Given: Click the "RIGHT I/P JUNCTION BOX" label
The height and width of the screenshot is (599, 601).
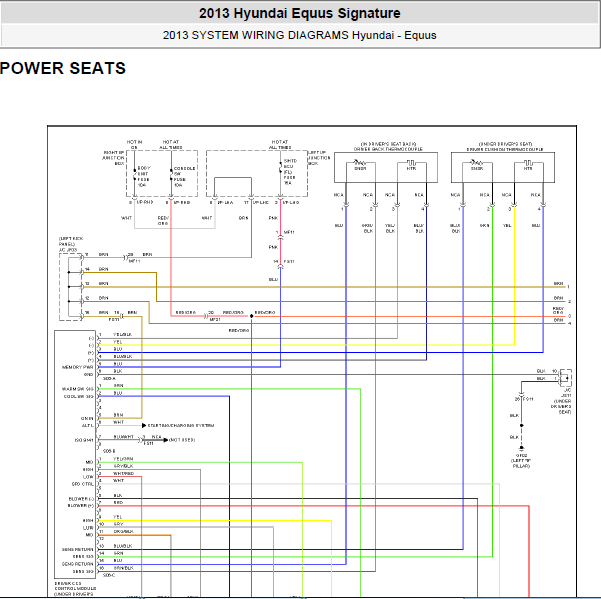Looking at the screenshot, I should [x=113, y=158].
